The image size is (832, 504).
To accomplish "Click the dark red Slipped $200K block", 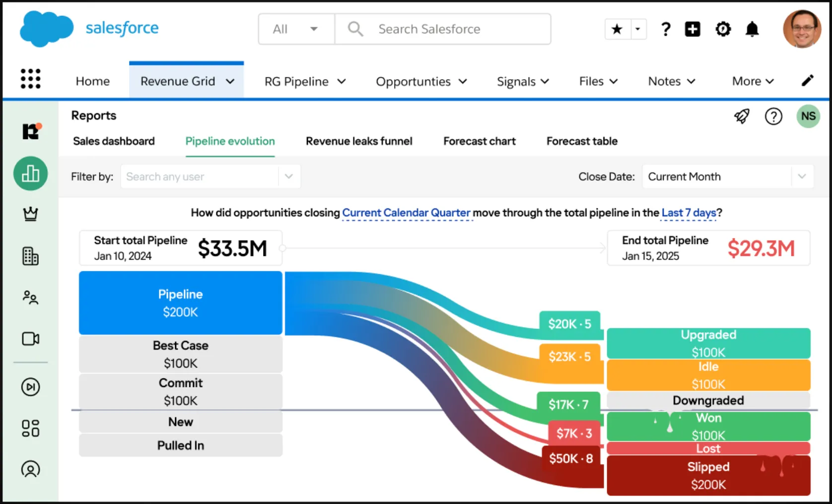I will [708, 475].
